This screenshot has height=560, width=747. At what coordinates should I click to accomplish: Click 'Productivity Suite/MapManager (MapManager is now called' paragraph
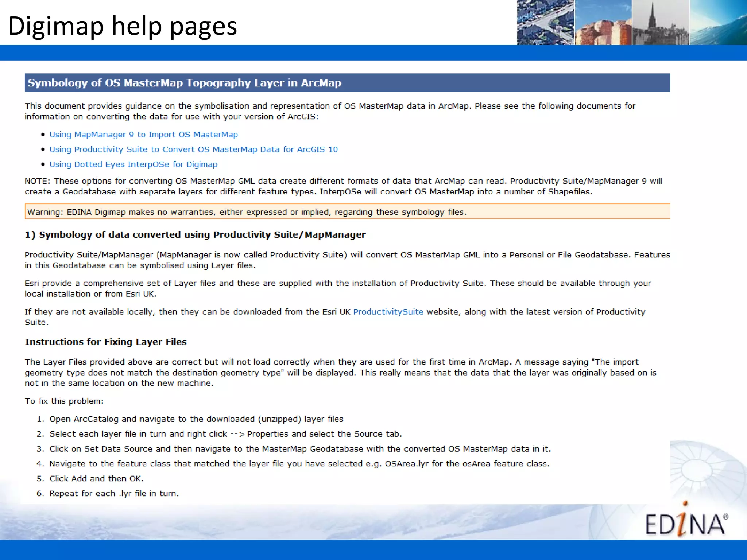point(347,260)
